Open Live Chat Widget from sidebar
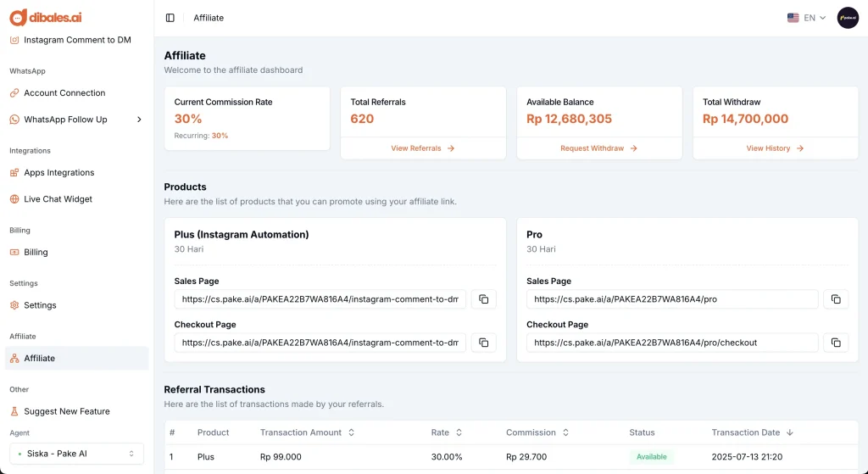The width and height of the screenshot is (868, 474). tap(58, 199)
